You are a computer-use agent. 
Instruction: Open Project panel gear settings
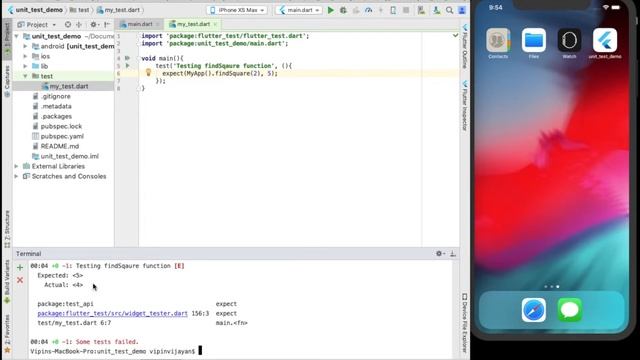[93, 24]
